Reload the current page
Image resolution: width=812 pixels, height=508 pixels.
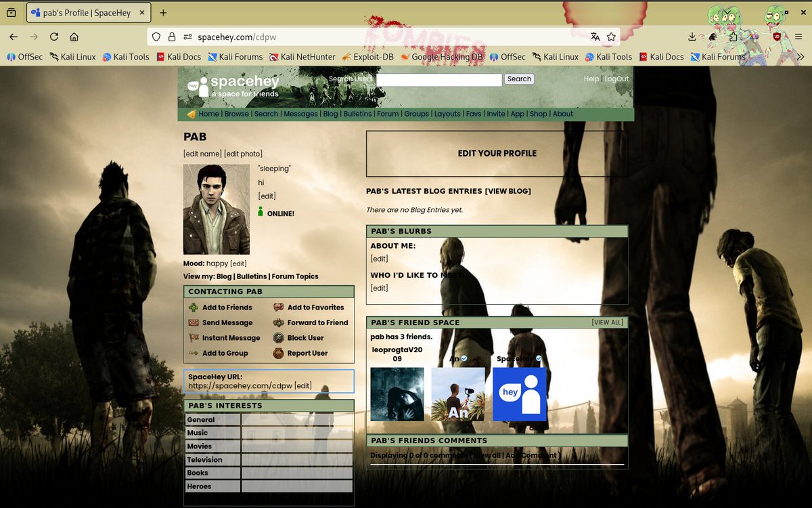click(x=54, y=37)
